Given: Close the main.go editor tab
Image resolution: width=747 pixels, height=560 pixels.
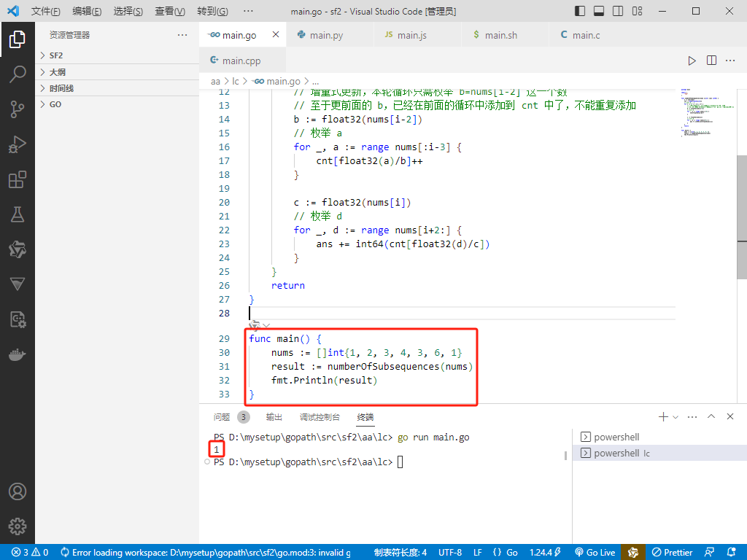Looking at the screenshot, I should click(276, 35).
